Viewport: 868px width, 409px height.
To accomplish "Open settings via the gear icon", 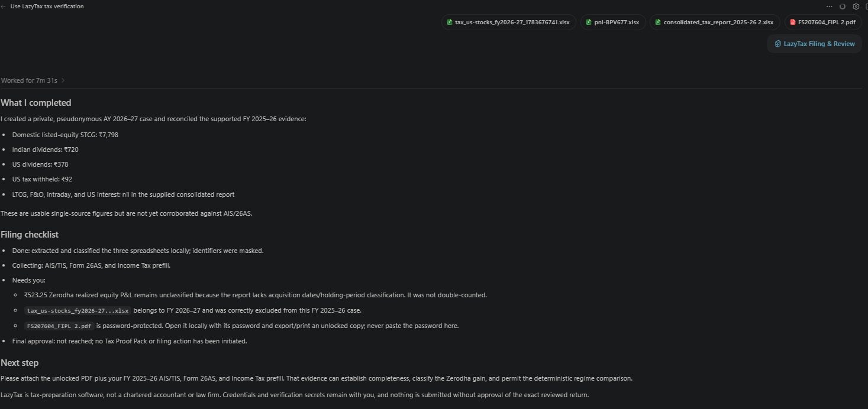I will coord(856,7).
